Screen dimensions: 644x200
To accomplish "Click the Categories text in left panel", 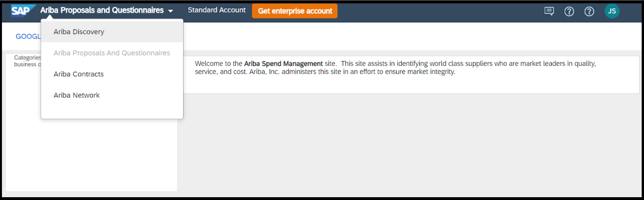I will (27, 58).
